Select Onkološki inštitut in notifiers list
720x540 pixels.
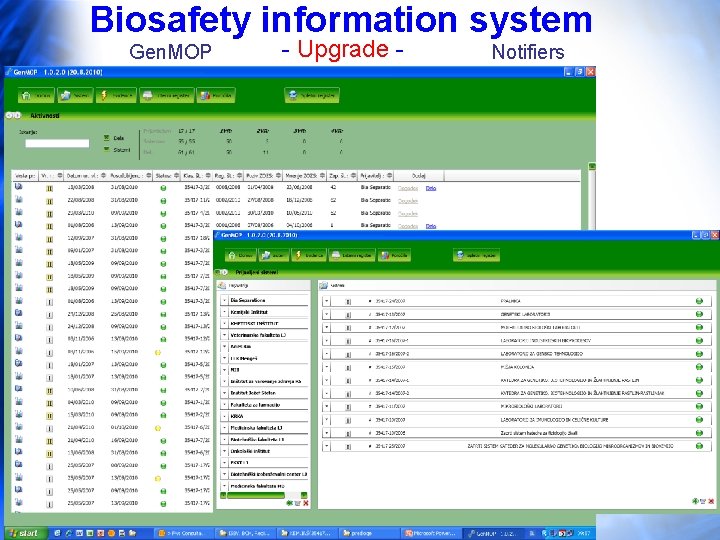[x=250, y=451]
